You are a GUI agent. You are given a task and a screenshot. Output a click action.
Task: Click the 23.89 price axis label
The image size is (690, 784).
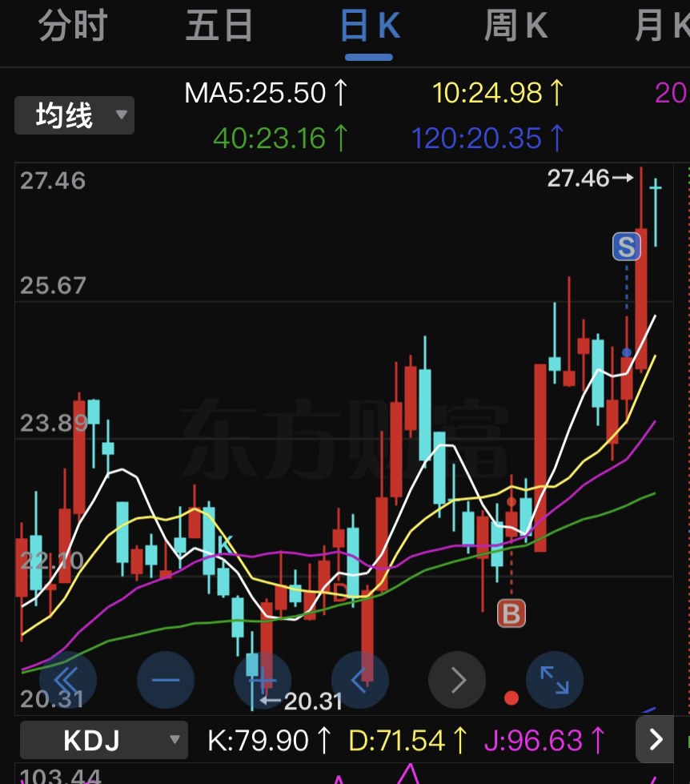click(x=54, y=423)
